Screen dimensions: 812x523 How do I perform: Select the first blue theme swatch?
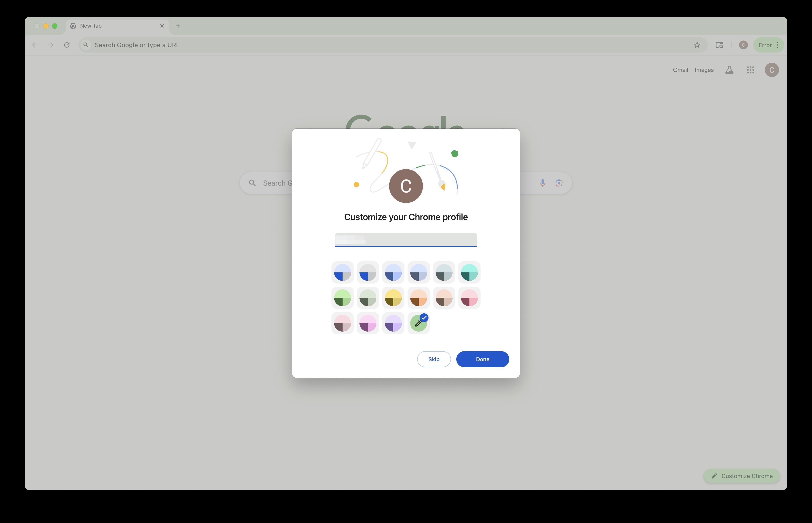(342, 272)
